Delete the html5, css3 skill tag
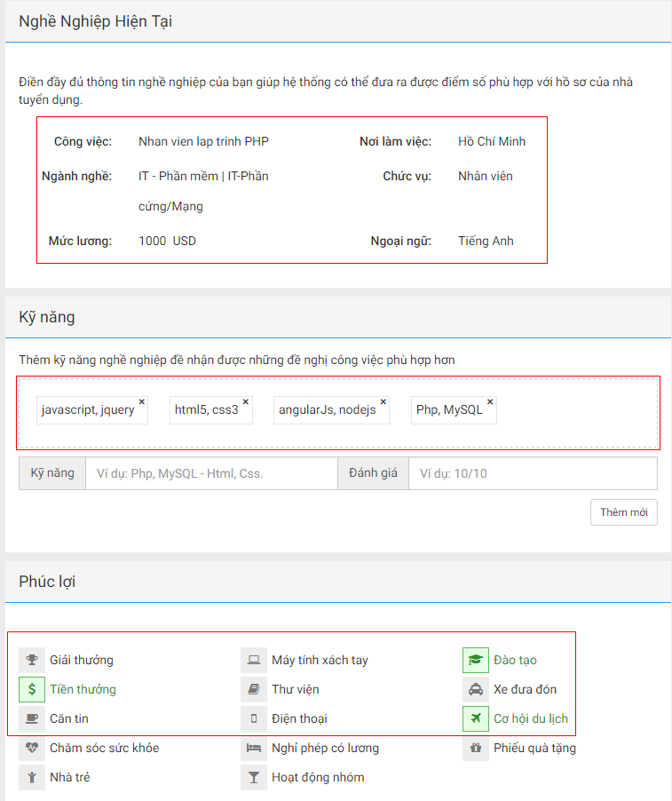Viewport: 672px width, 801px height. 246,401
